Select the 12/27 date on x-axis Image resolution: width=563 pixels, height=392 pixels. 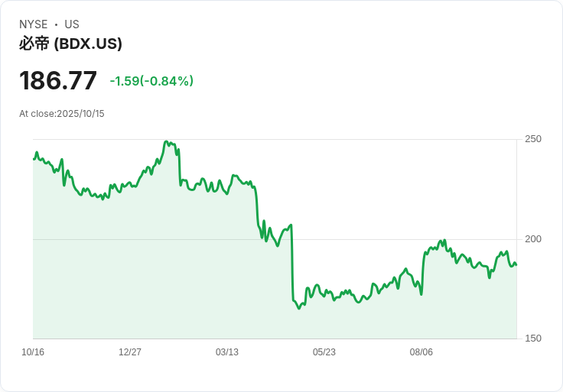point(130,352)
